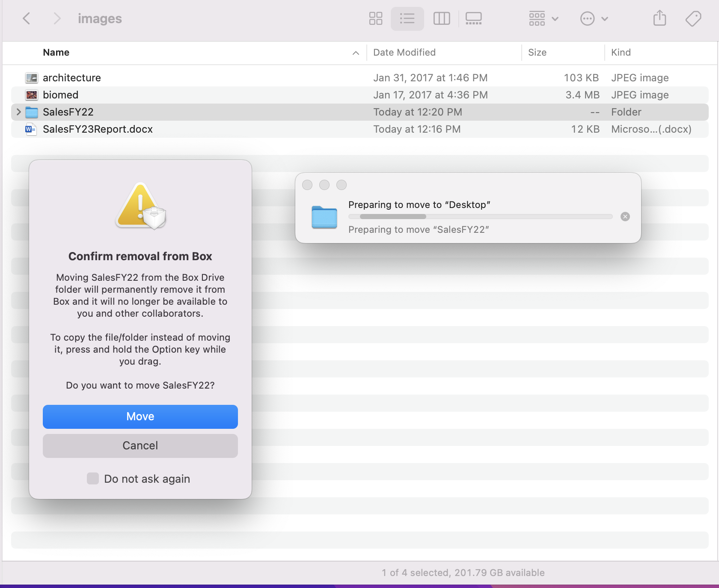Click 'Jan 31, 2017 at 1:46 PM' date
Viewport: 719px width, 588px height.
[430, 77]
